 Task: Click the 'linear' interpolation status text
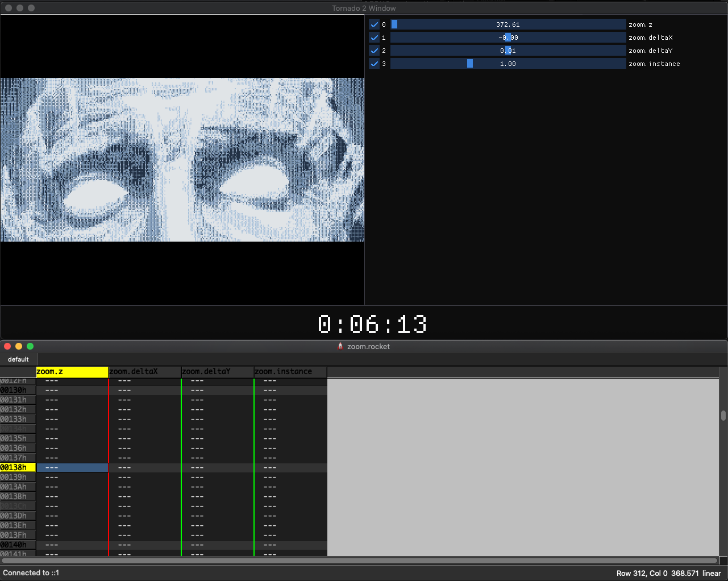712,573
